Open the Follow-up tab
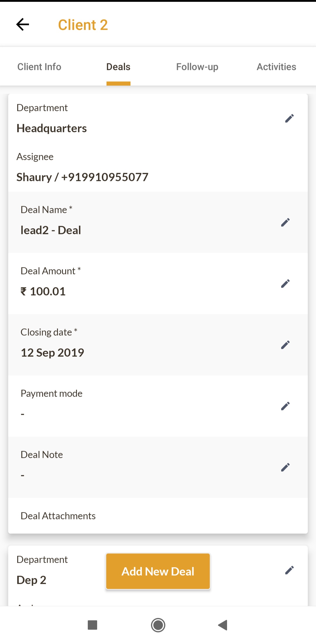This screenshot has height=644, width=316. tap(197, 67)
